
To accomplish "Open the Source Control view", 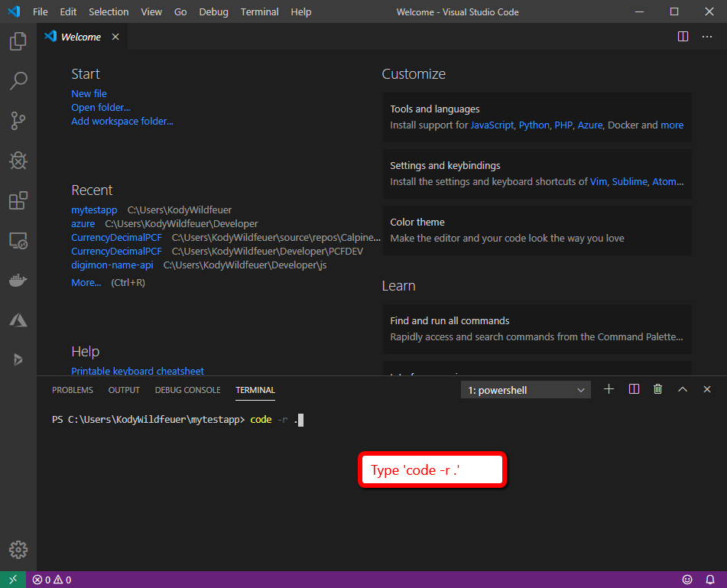I will (x=18, y=121).
